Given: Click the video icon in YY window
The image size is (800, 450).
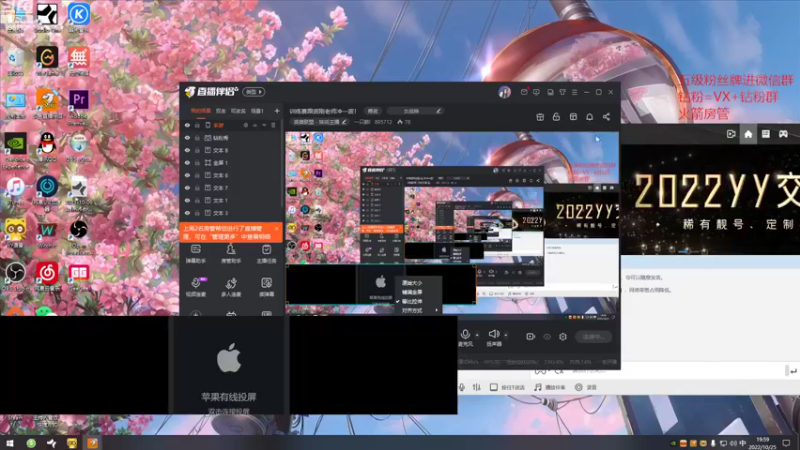Looking at the screenshot, I should click(x=731, y=134).
